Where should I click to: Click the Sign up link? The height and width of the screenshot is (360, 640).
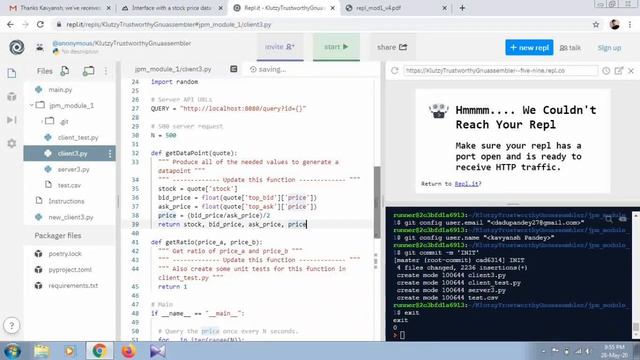click(609, 48)
